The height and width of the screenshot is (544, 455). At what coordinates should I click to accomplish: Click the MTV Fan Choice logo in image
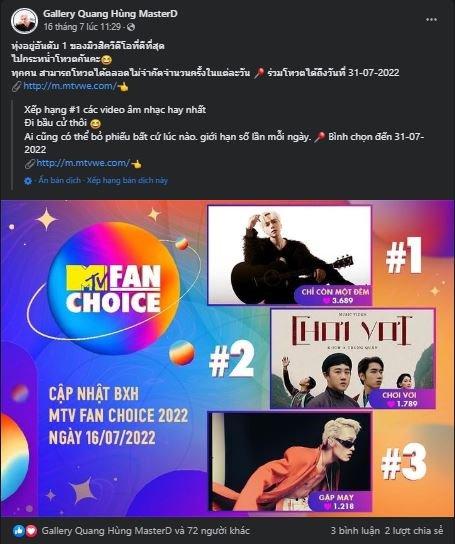pos(113,288)
